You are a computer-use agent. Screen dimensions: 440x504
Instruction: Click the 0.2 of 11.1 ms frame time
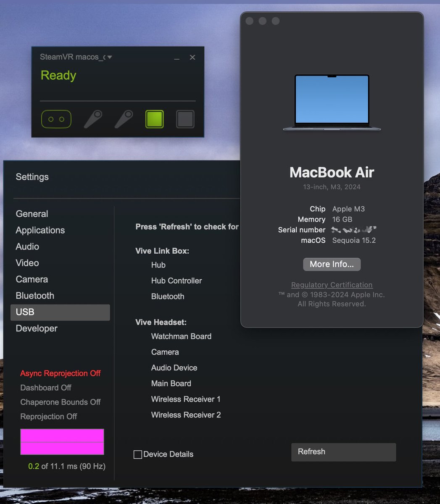point(67,466)
